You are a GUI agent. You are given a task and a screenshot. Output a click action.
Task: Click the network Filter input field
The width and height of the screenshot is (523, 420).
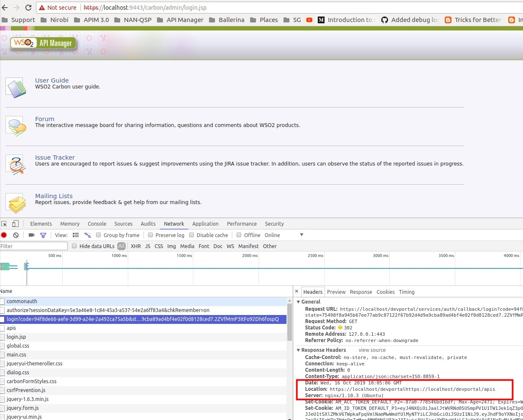tap(34, 246)
